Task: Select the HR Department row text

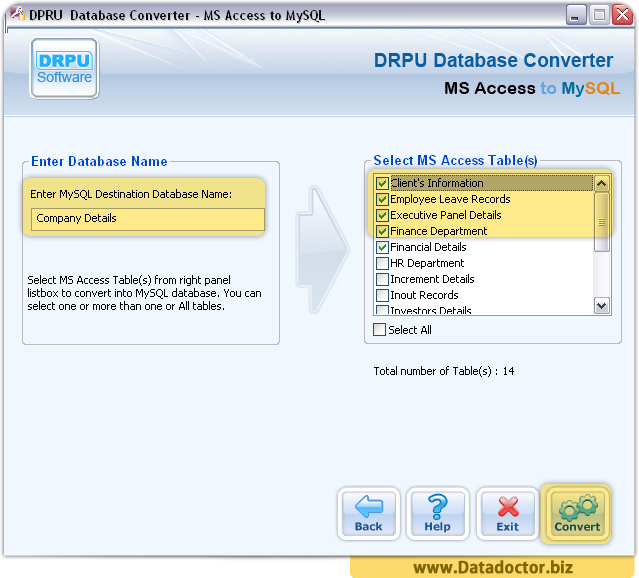Action: [427, 263]
